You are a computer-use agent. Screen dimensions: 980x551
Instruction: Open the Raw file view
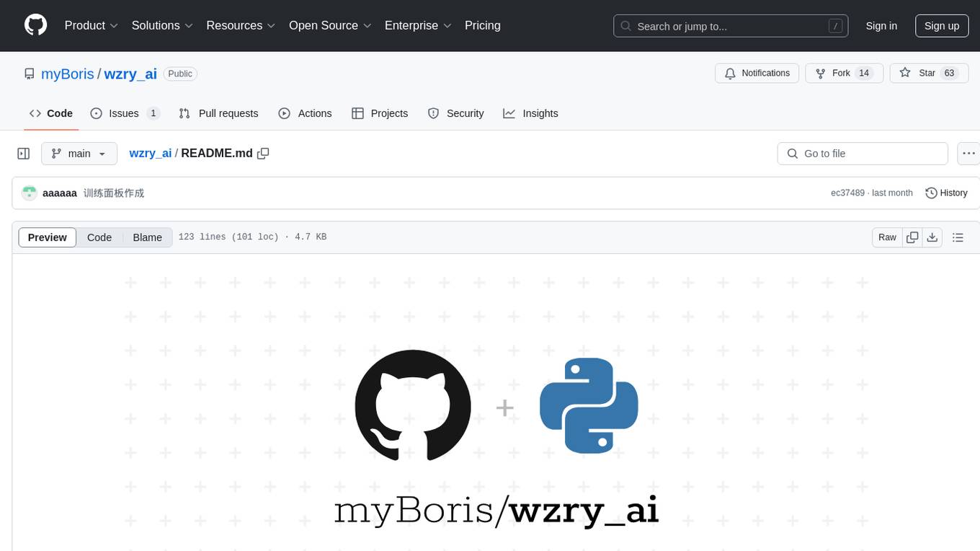[x=887, y=237]
